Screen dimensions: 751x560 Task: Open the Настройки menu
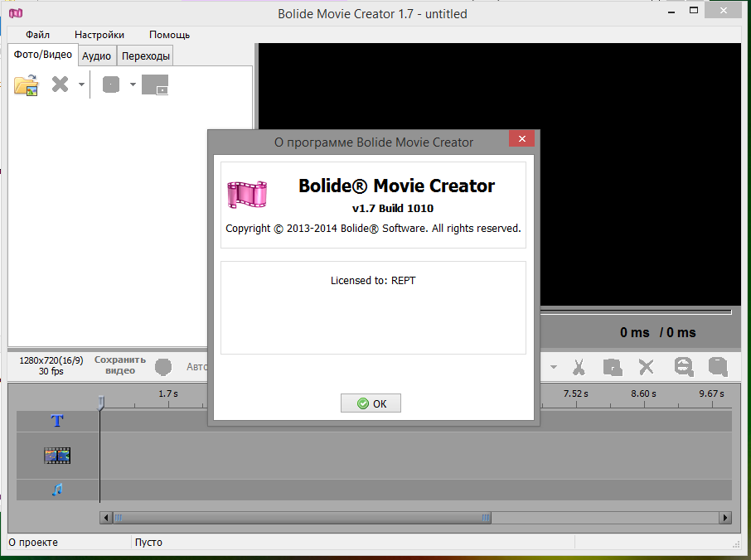point(99,35)
